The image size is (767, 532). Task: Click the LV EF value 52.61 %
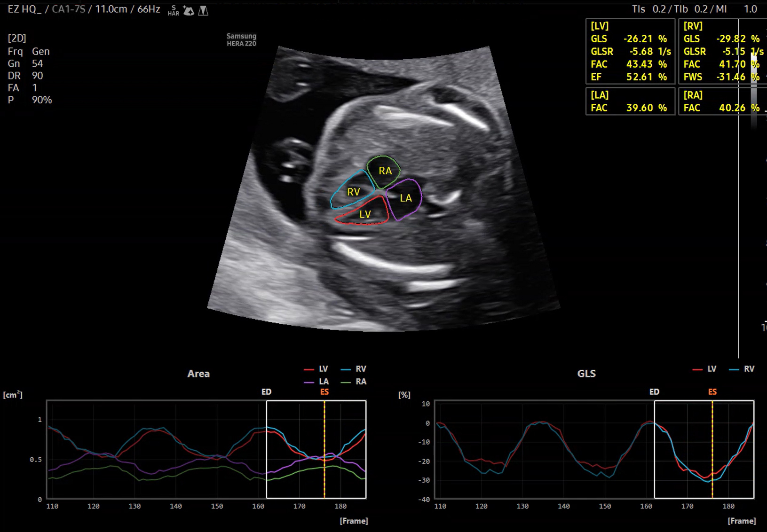coord(647,77)
